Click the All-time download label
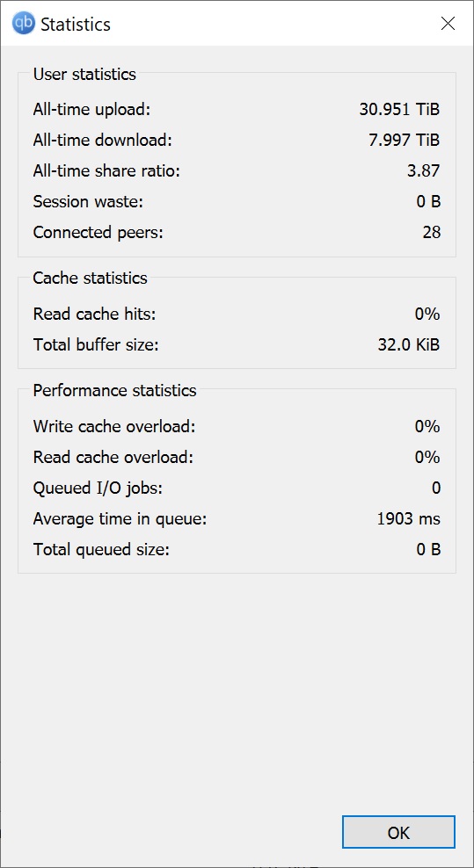Screen dimensions: 474x868 click(103, 140)
